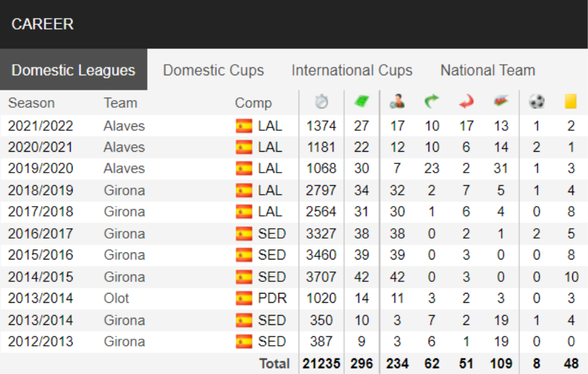Click the yellow card icon in header

point(571,101)
